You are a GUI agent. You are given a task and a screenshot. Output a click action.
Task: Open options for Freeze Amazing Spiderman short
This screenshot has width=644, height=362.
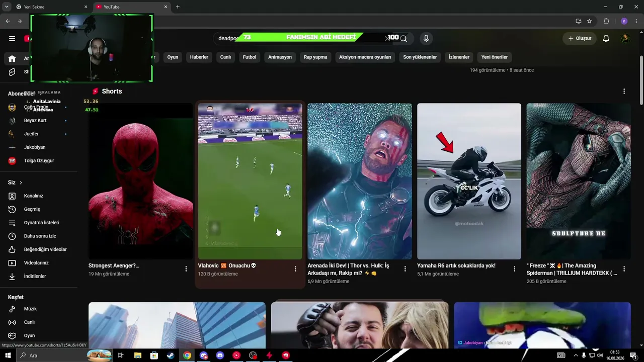tap(624, 269)
